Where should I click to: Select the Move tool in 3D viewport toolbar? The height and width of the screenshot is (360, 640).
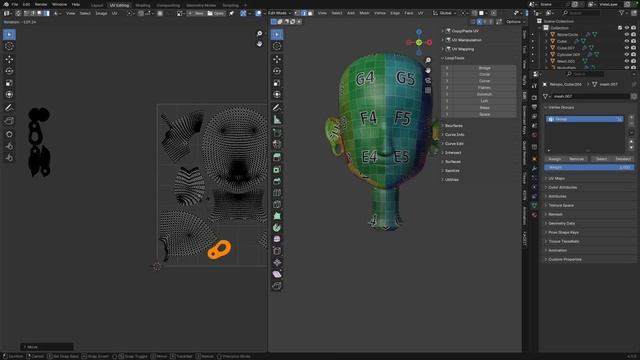(x=277, y=60)
